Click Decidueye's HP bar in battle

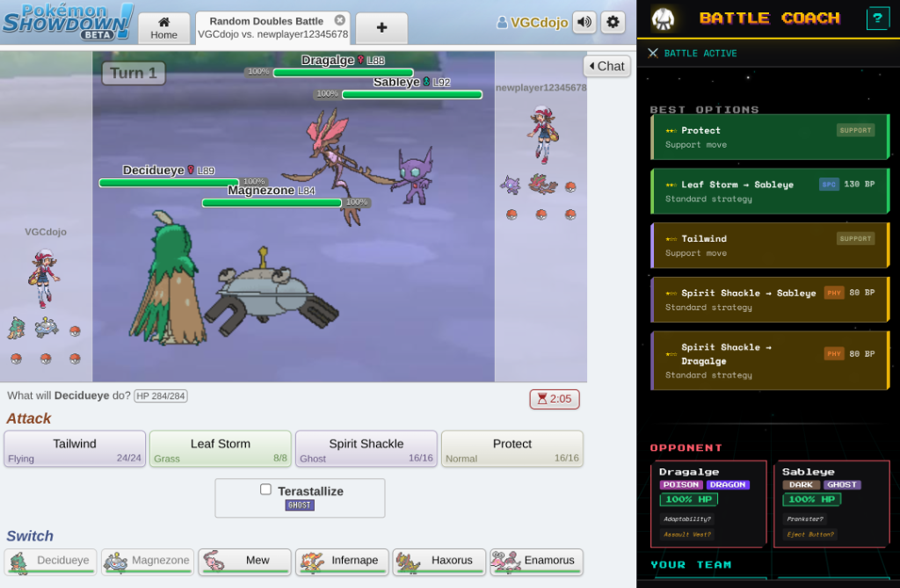[157, 183]
